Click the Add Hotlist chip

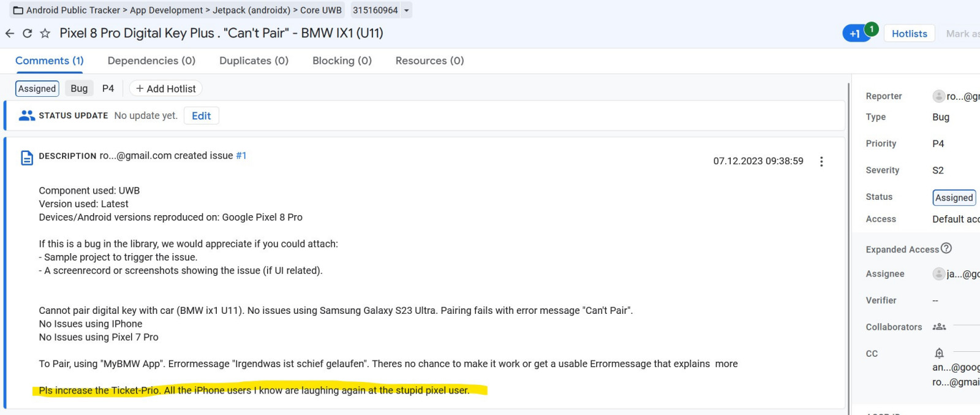(165, 89)
